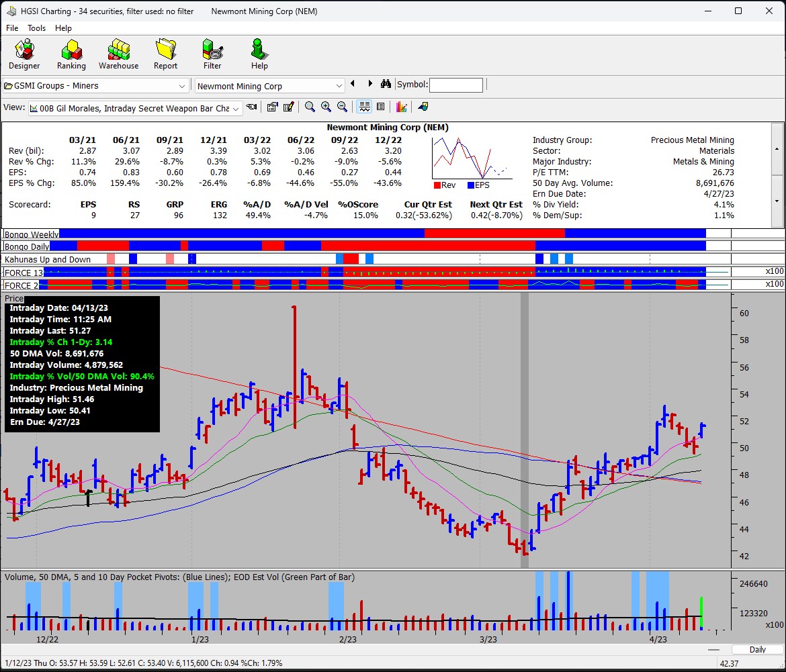The width and height of the screenshot is (786, 672).
Task: Click the shapes icon at toolbar end
Action: click(x=423, y=107)
